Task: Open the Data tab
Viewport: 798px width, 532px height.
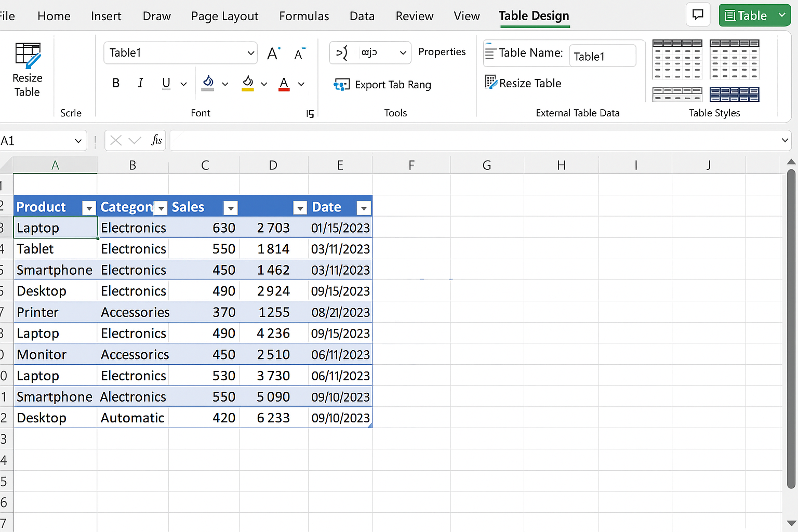Action: pyautogui.click(x=362, y=16)
